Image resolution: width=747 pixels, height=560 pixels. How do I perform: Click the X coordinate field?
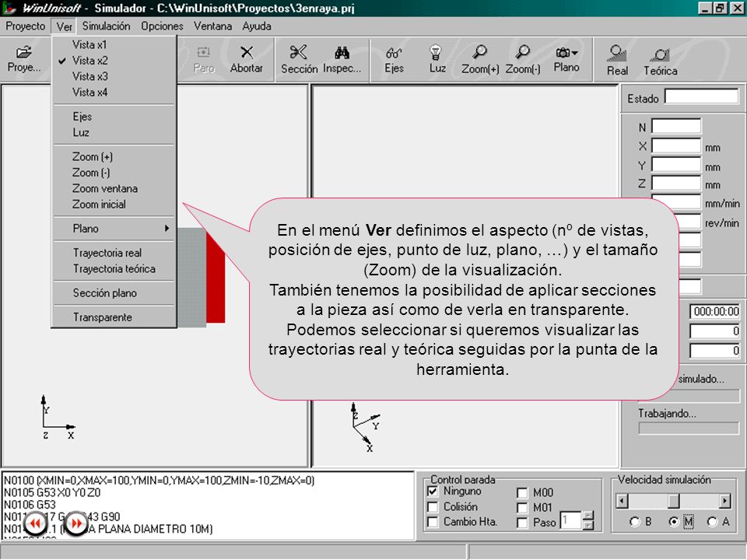pyautogui.click(x=676, y=145)
